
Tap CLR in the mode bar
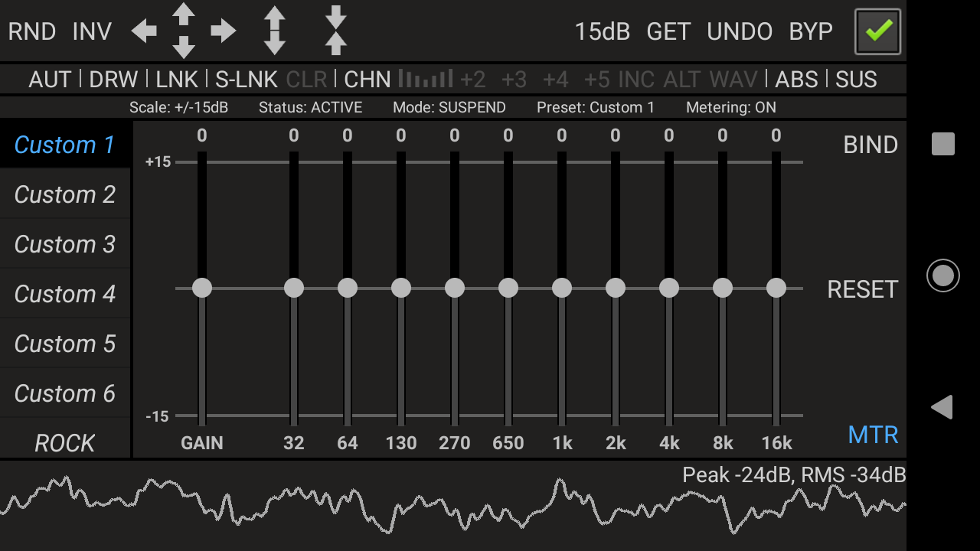pos(306,79)
